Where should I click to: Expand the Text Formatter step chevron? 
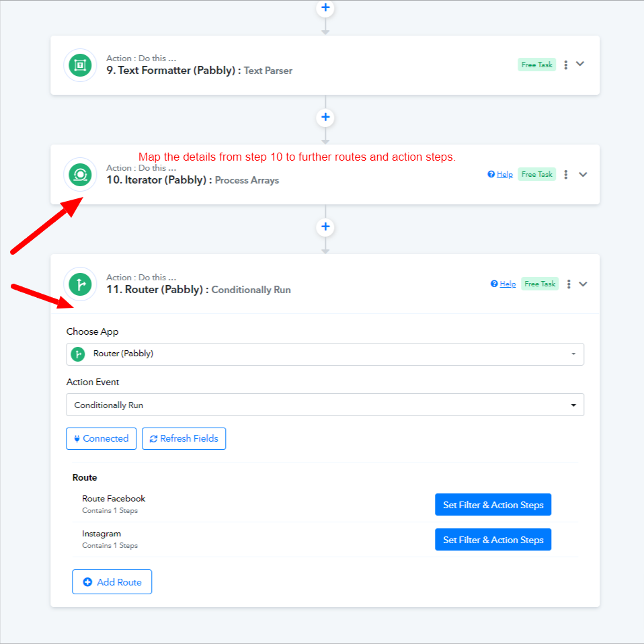(x=580, y=64)
